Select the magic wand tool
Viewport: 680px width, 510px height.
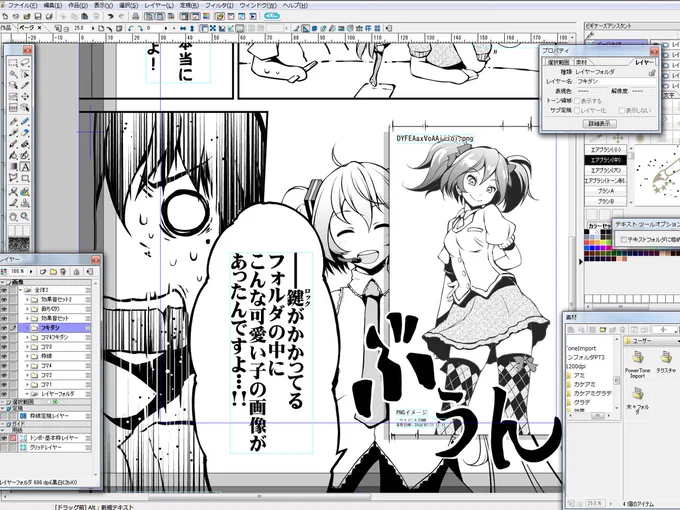click(x=13, y=74)
